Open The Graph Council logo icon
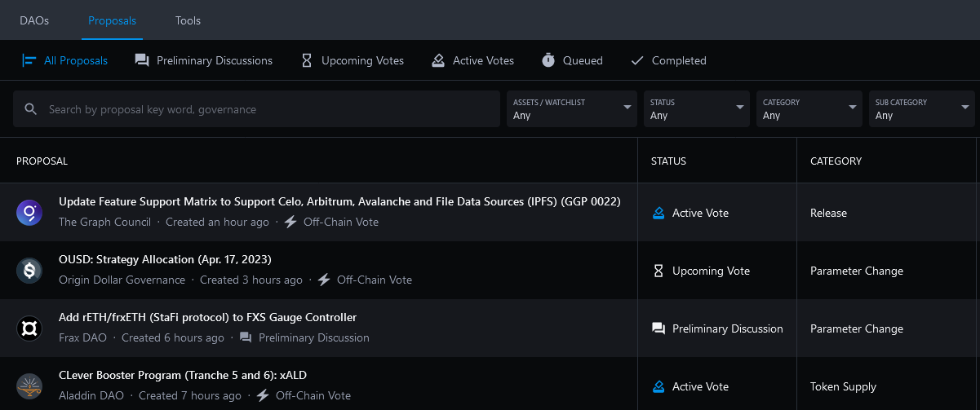This screenshot has height=410, width=980. tap(29, 213)
